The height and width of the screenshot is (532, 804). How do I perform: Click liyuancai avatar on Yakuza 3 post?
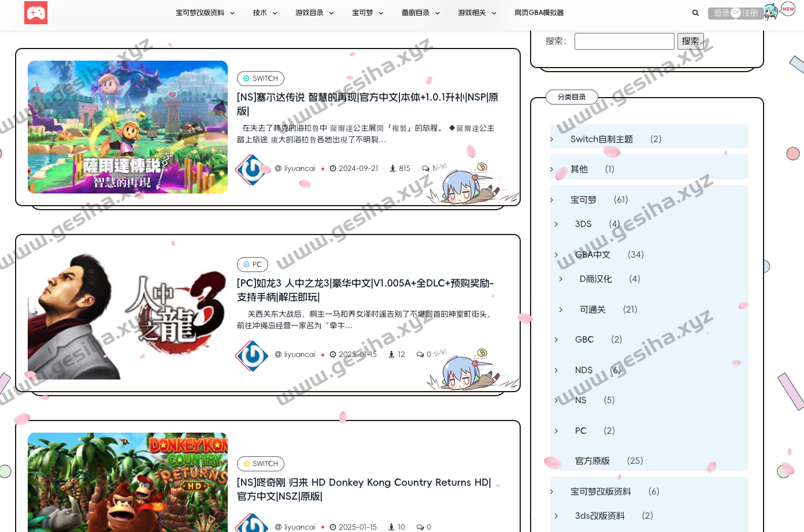tap(252, 355)
